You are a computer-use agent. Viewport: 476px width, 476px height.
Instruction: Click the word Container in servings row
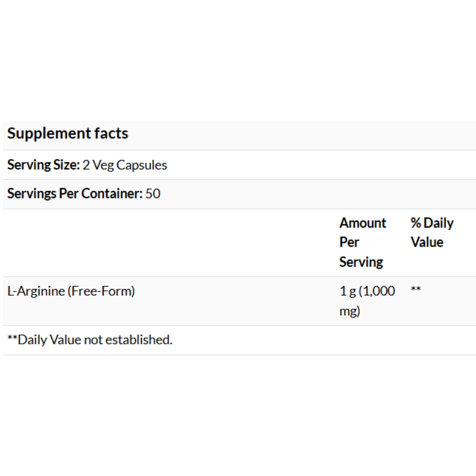click(112, 194)
